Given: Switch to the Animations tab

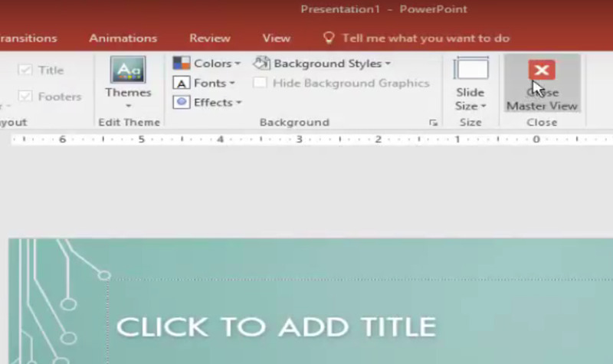Looking at the screenshot, I should [123, 38].
